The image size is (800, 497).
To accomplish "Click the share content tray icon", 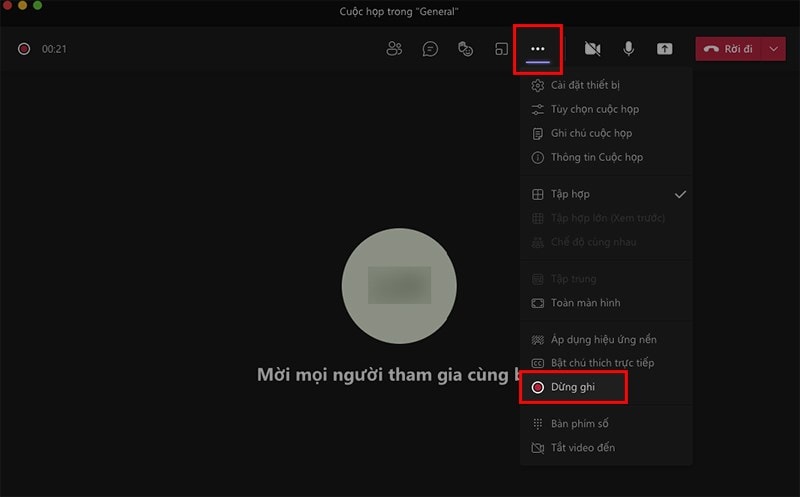I will tap(664, 49).
